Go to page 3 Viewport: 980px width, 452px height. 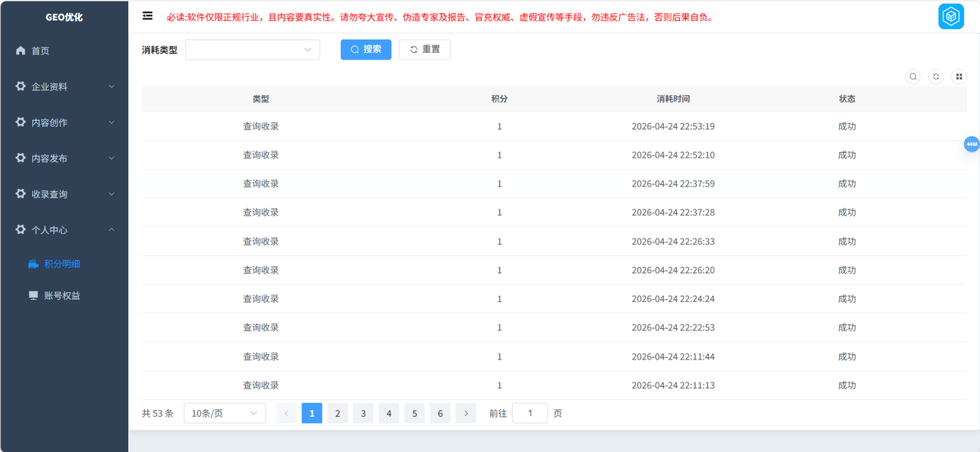point(363,413)
